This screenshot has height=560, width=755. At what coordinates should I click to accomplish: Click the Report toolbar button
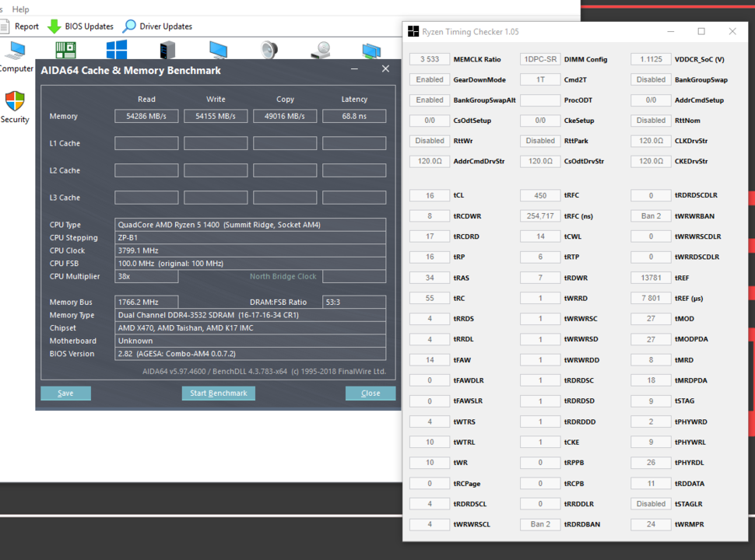click(x=19, y=26)
